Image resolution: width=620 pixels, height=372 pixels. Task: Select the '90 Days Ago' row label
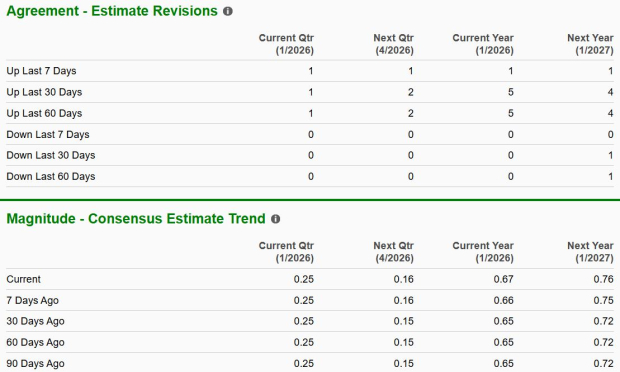click(x=35, y=364)
